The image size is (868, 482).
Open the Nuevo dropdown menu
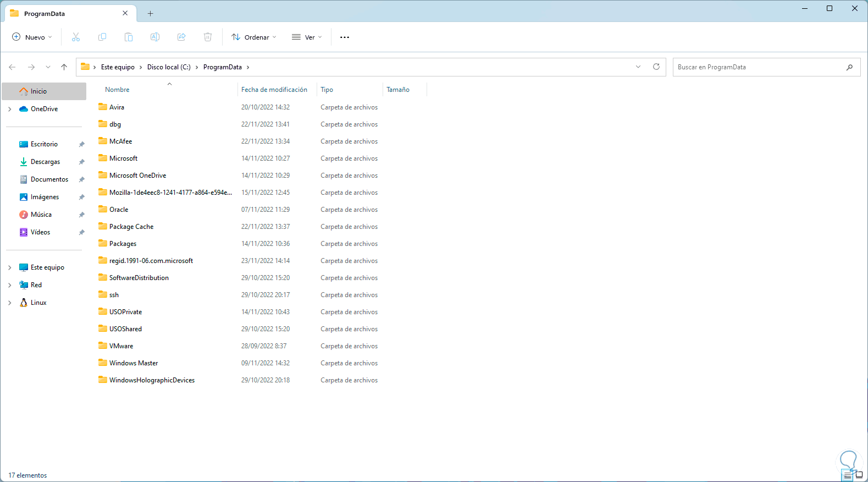[x=32, y=37]
